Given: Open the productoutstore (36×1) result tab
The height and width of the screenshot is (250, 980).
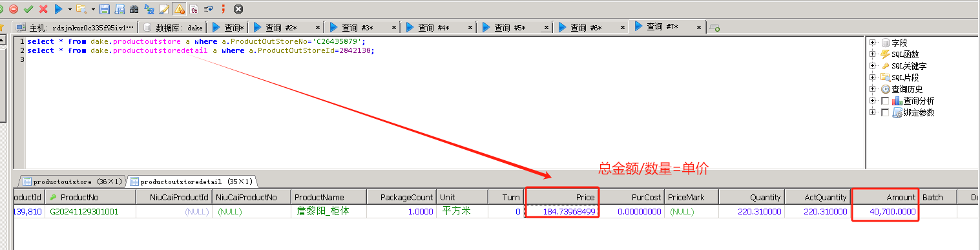Looking at the screenshot, I should tap(72, 182).
